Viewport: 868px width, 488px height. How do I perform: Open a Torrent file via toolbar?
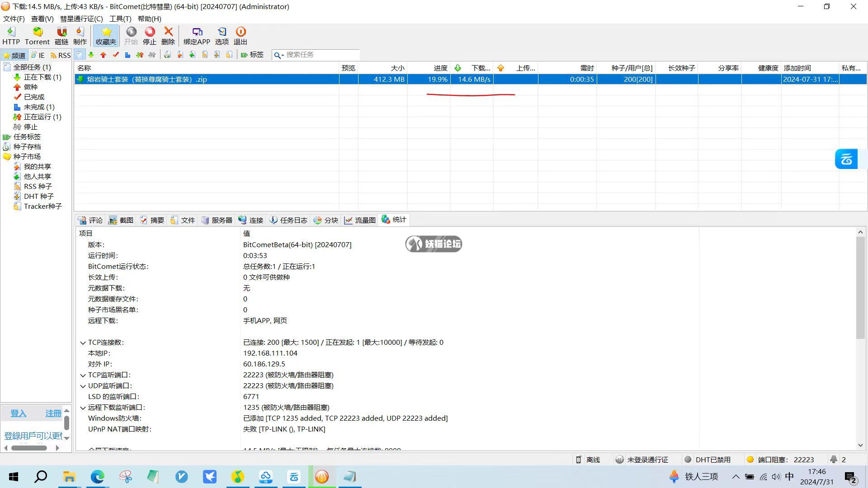tap(37, 36)
